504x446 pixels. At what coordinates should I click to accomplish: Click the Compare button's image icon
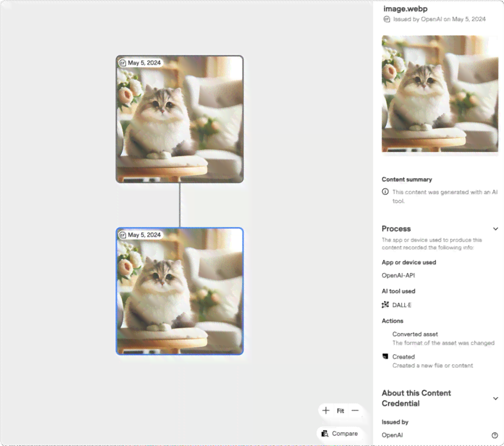click(325, 433)
